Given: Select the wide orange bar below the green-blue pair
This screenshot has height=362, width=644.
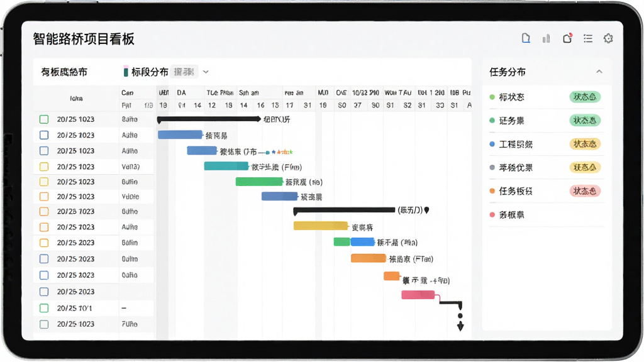Looking at the screenshot, I should tap(369, 258).
